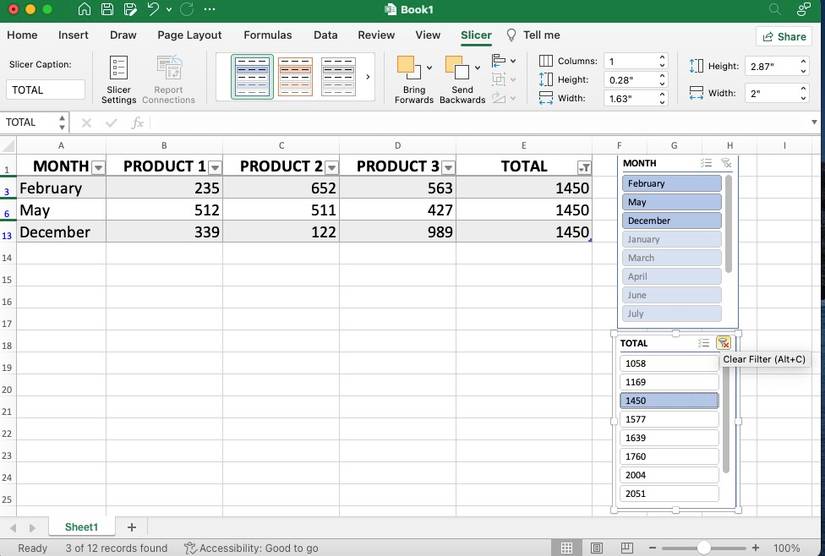Undo the last action
Viewport: 825px width, 556px height.
pyautogui.click(x=153, y=9)
